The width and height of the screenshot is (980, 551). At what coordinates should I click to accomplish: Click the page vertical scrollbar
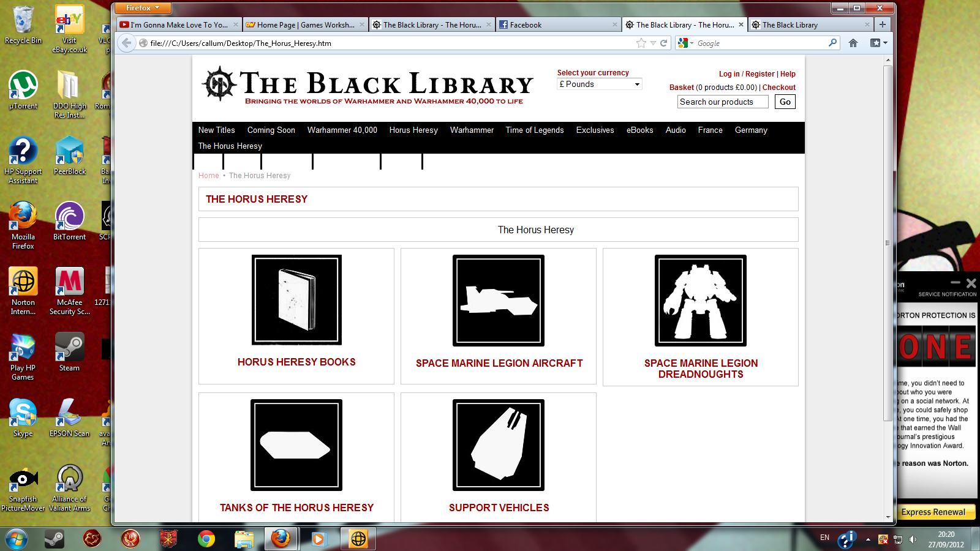(888, 242)
